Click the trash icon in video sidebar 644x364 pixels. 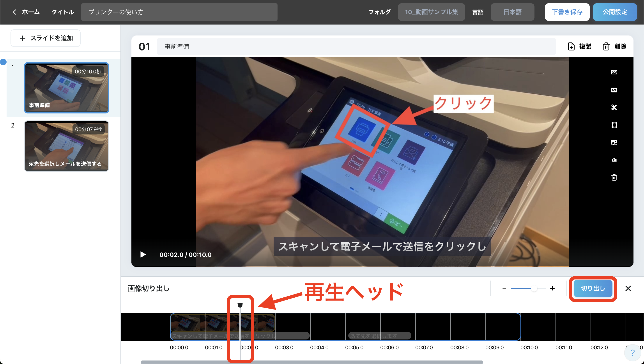614,177
